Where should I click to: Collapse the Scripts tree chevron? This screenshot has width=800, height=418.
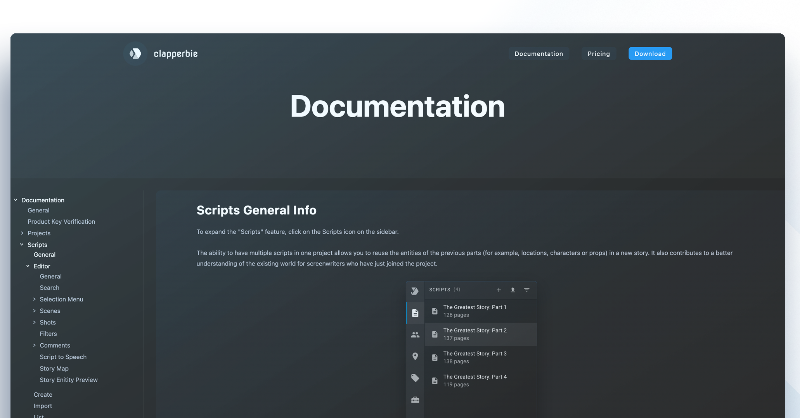(x=22, y=244)
